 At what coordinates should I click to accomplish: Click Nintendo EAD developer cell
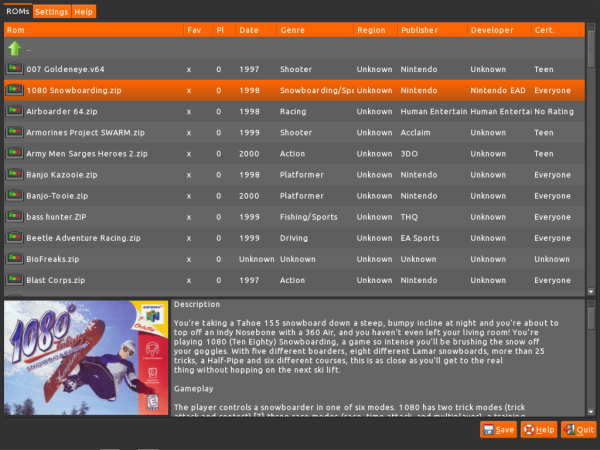498,90
